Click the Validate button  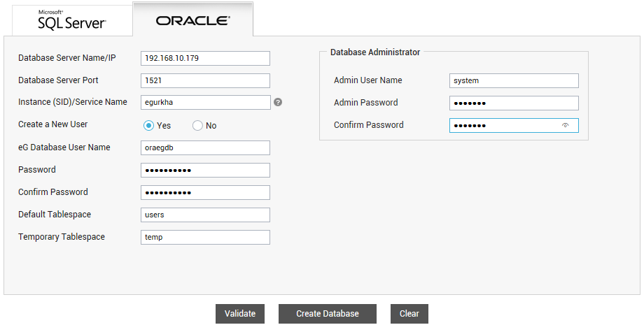(240, 314)
